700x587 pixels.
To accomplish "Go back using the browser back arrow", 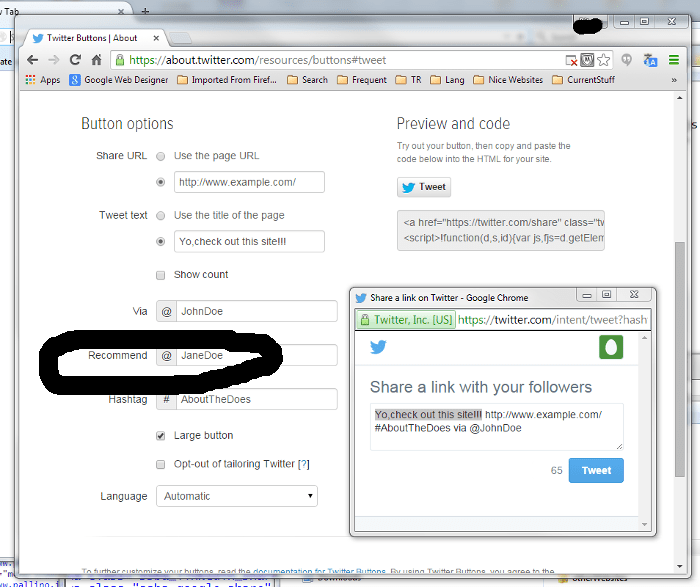I will pyautogui.click(x=32, y=60).
